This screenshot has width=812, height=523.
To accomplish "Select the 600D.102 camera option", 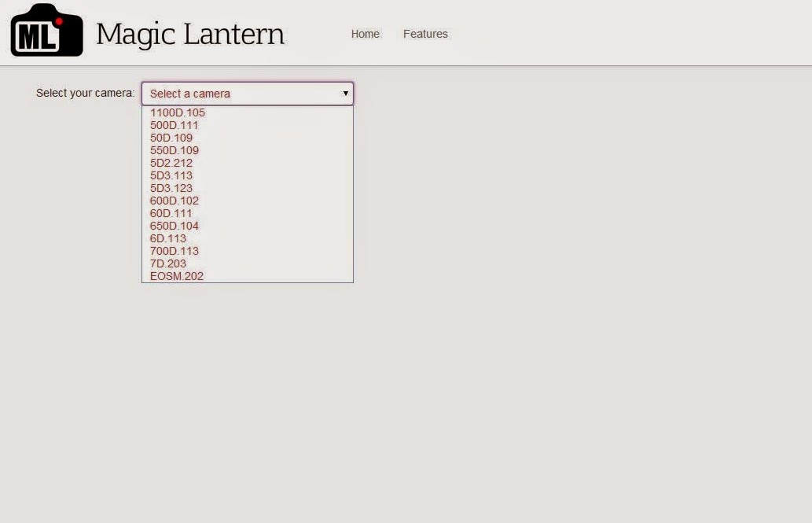I will point(248,201).
